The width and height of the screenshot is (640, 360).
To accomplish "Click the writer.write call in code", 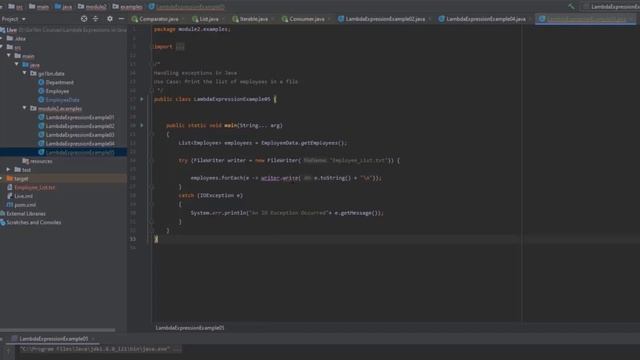I will click(x=280, y=178).
